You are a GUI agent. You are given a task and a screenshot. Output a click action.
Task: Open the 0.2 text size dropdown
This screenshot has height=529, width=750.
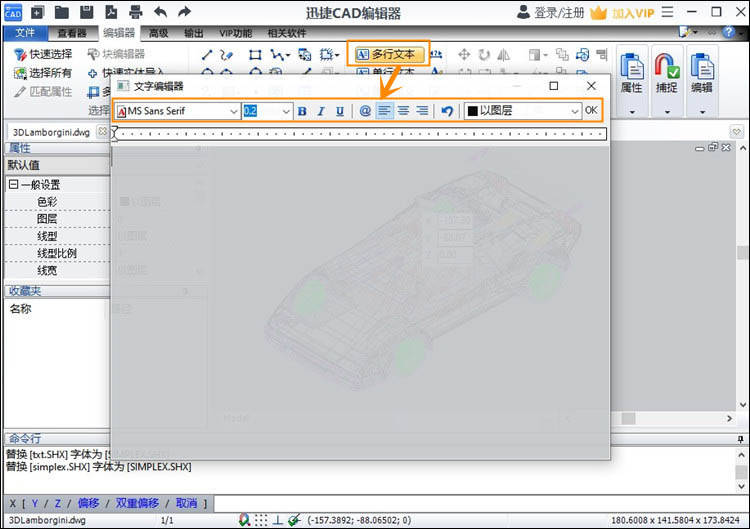click(x=286, y=111)
